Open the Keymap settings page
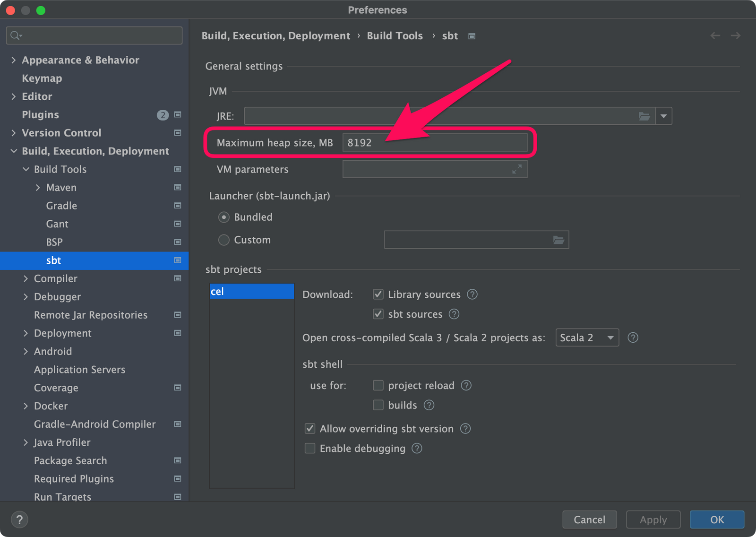 click(42, 78)
